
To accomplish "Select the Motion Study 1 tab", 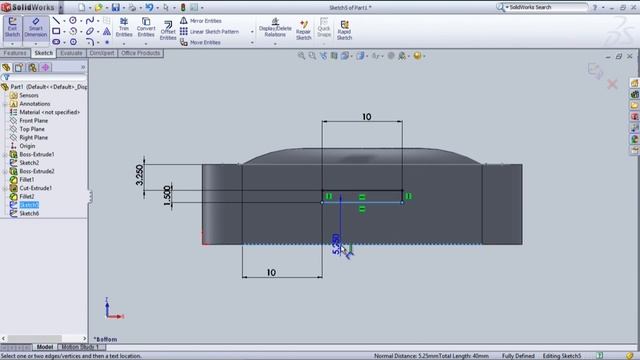I will [80, 347].
